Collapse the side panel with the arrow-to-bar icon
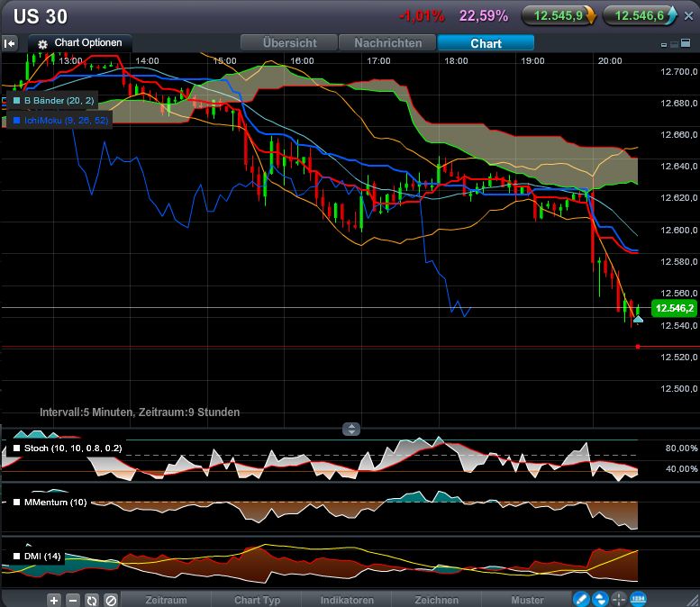Image resolution: width=700 pixels, height=607 pixels. click(x=9, y=43)
